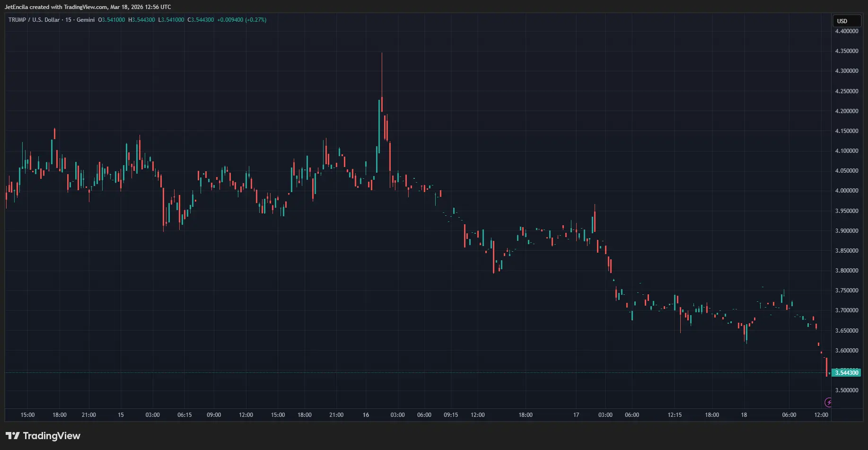Image resolution: width=868 pixels, height=450 pixels.
Task: Click the date marker 18 on time axis
Action: pos(744,415)
